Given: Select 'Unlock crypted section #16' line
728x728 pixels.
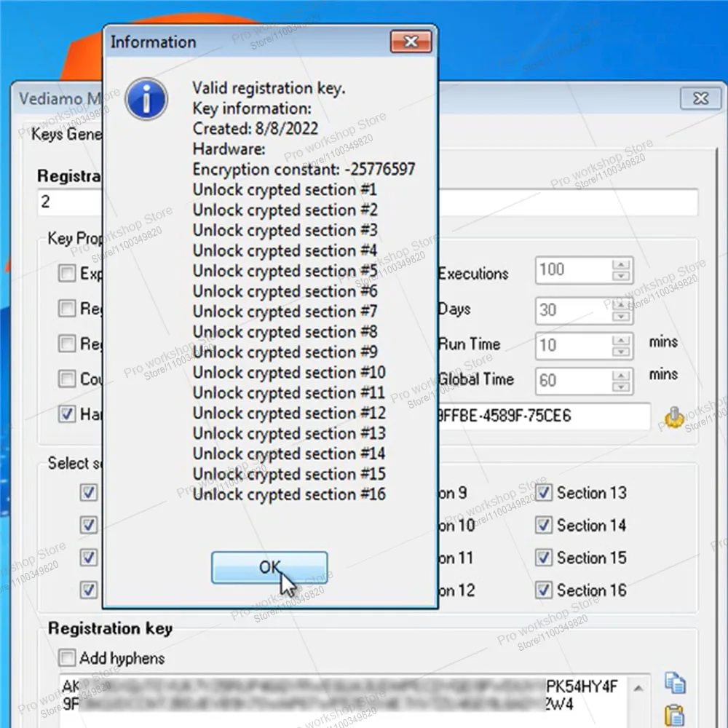Looking at the screenshot, I should click(289, 494).
